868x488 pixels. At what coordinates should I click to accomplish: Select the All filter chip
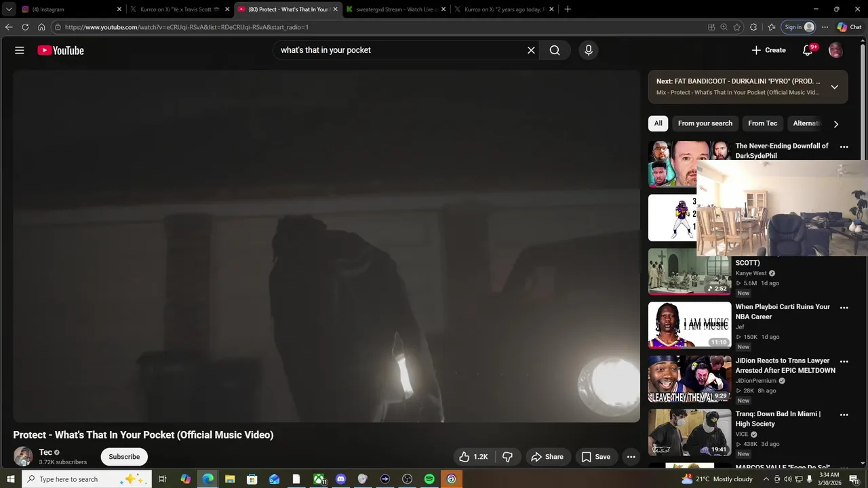(658, 123)
